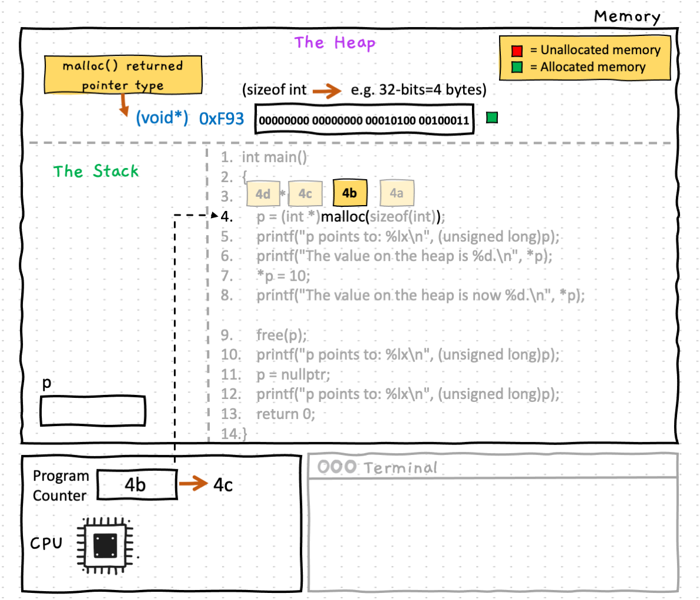Click the 0xF93 heap address

(222, 118)
